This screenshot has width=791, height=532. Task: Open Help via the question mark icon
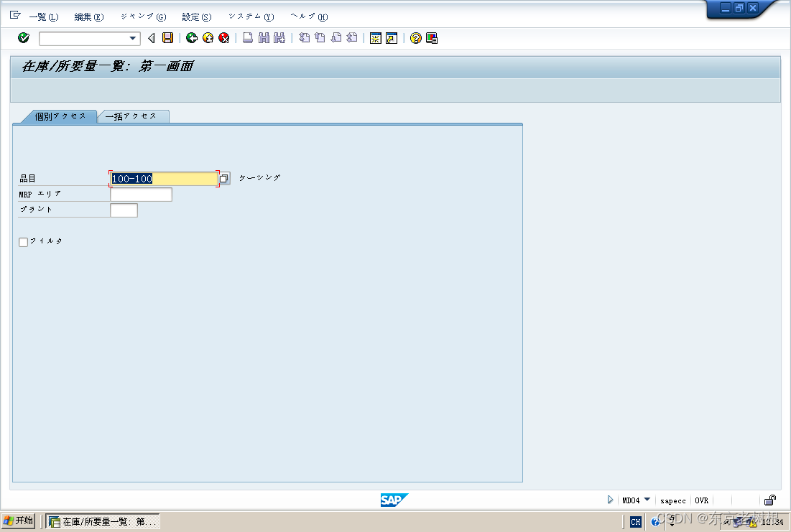coord(415,38)
